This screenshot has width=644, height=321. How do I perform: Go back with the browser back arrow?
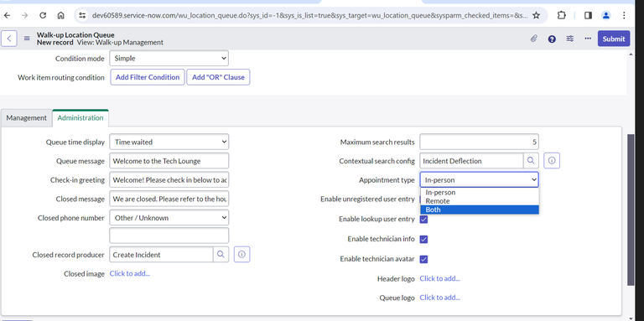click(7, 15)
